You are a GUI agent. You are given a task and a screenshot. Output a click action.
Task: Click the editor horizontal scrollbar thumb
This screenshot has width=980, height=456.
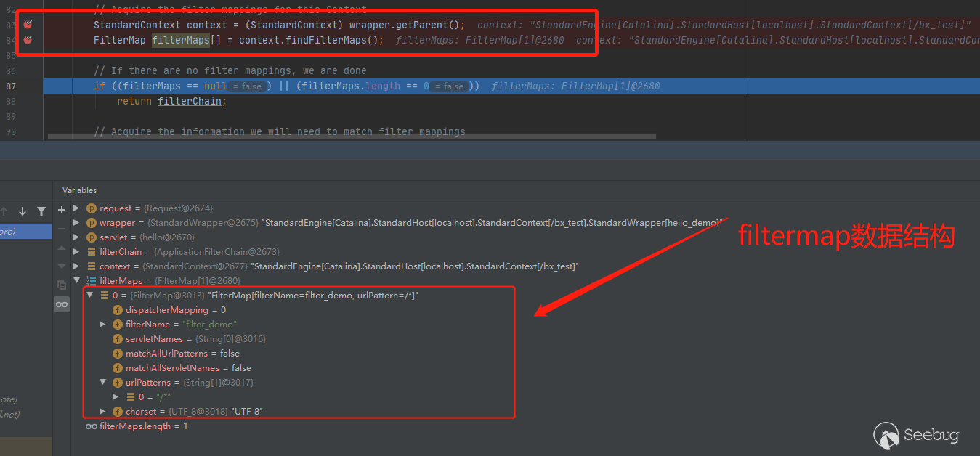tap(352, 137)
